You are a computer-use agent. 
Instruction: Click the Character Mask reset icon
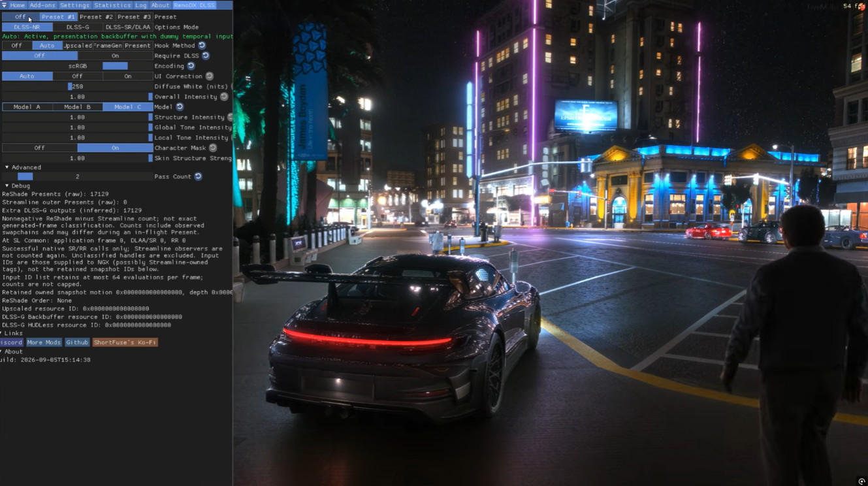(x=213, y=148)
